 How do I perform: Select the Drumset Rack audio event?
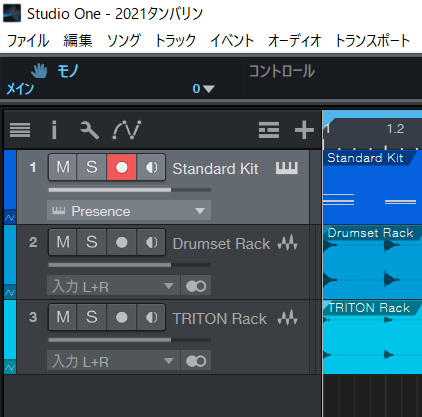pos(372,262)
